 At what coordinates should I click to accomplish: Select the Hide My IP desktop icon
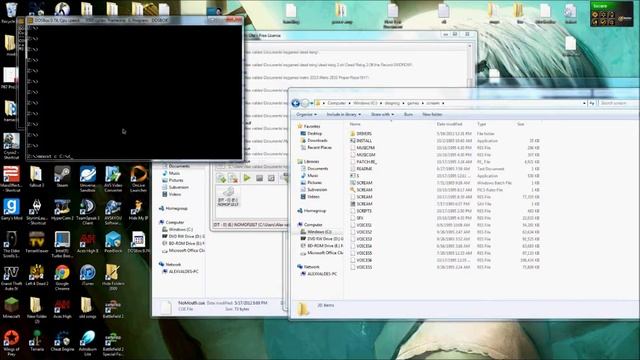tap(138, 210)
